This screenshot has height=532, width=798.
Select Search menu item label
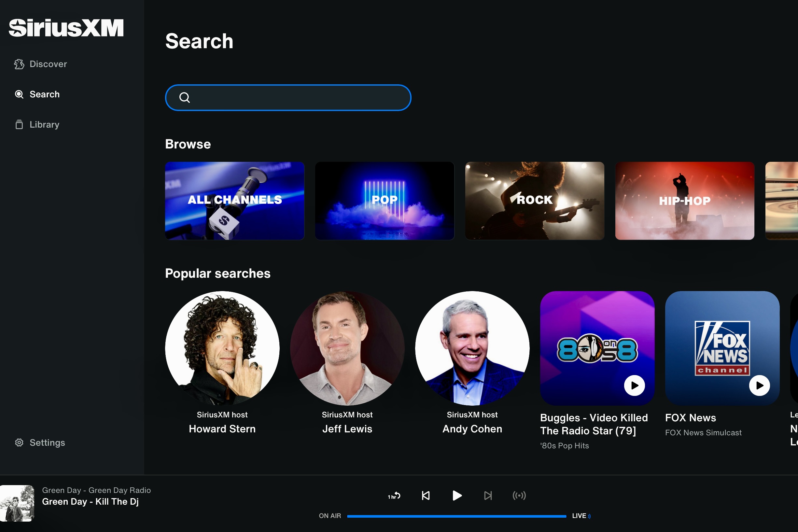(x=45, y=94)
